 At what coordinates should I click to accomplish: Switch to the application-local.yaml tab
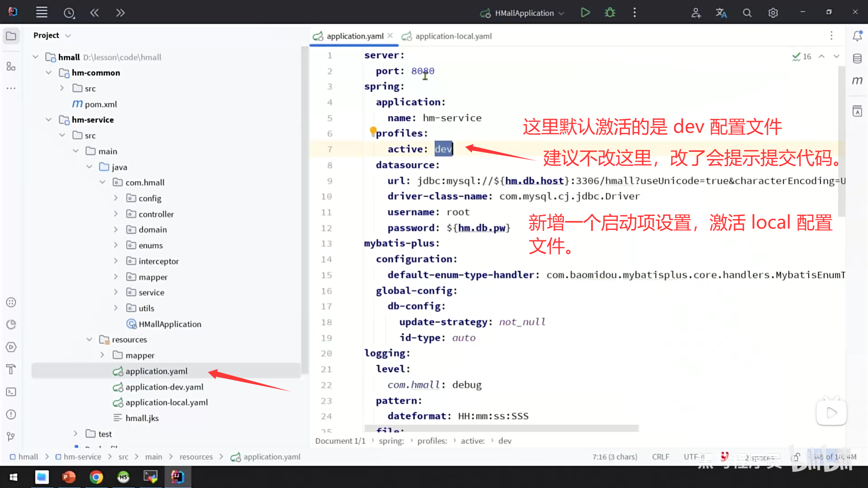coord(453,36)
